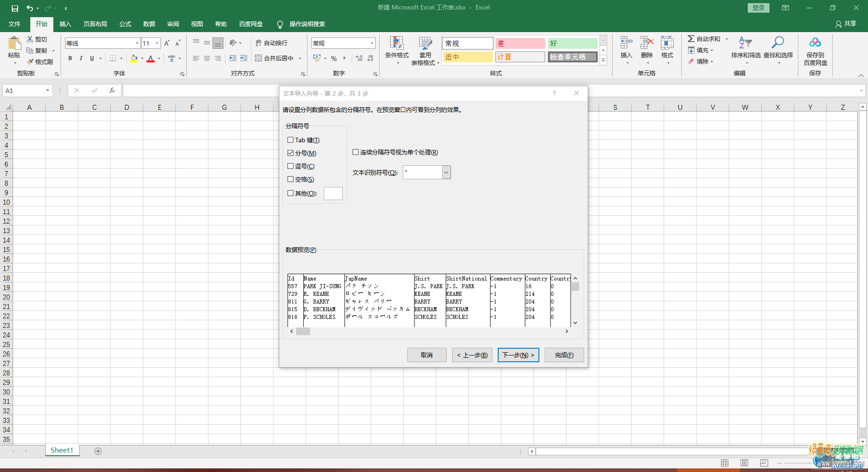Switch to the 公式 (Formulas) tab

pyautogui.click(x=125, y=24)
